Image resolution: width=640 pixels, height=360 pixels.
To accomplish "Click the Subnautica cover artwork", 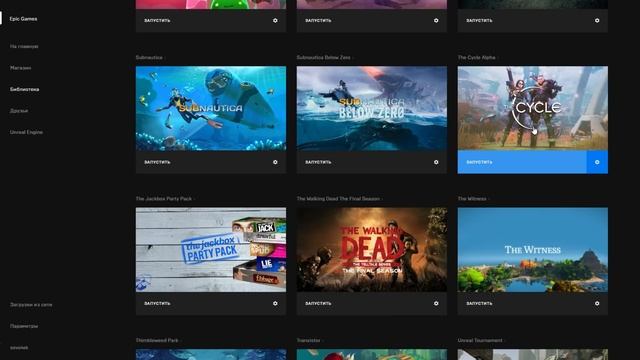I will (x=211, y=108).
